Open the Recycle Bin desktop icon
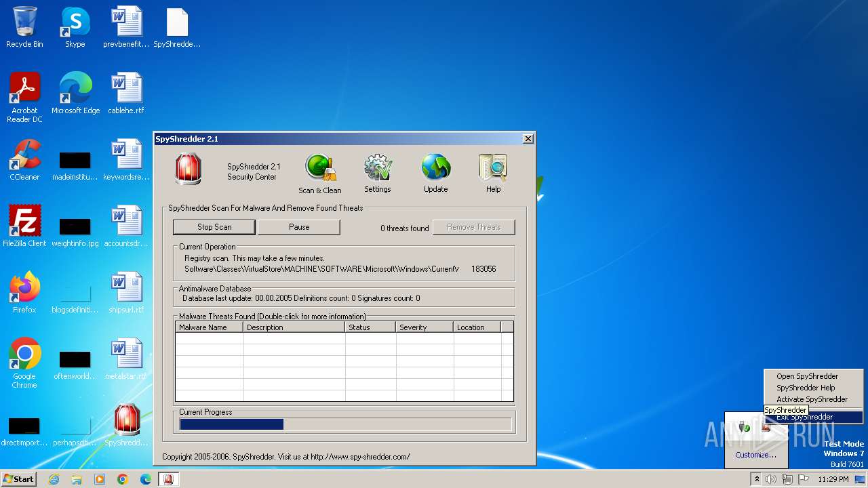Image resolution: width=868 pixels, height=488 pixels. click(24, 27)
